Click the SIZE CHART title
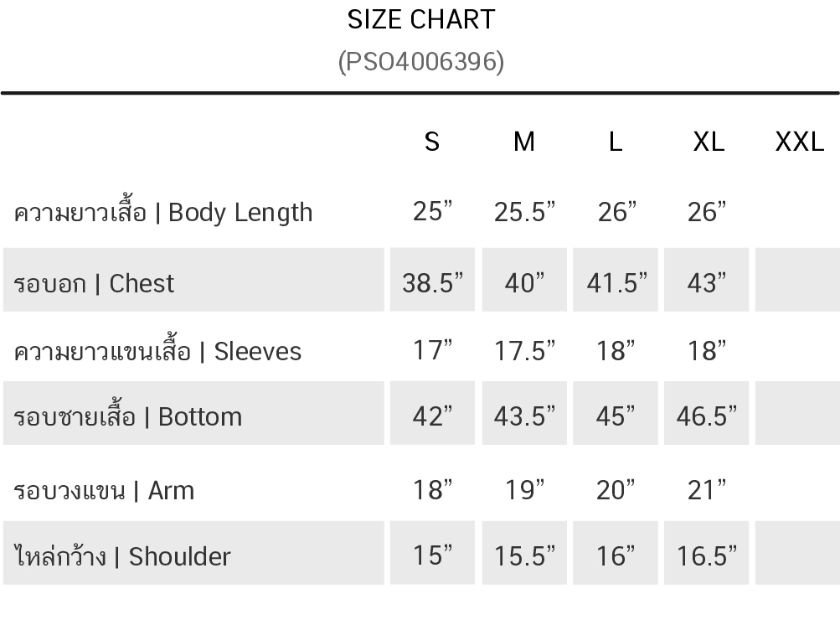Image resolution: width=840 pixels, height=625 pixels. pos(421,20)
